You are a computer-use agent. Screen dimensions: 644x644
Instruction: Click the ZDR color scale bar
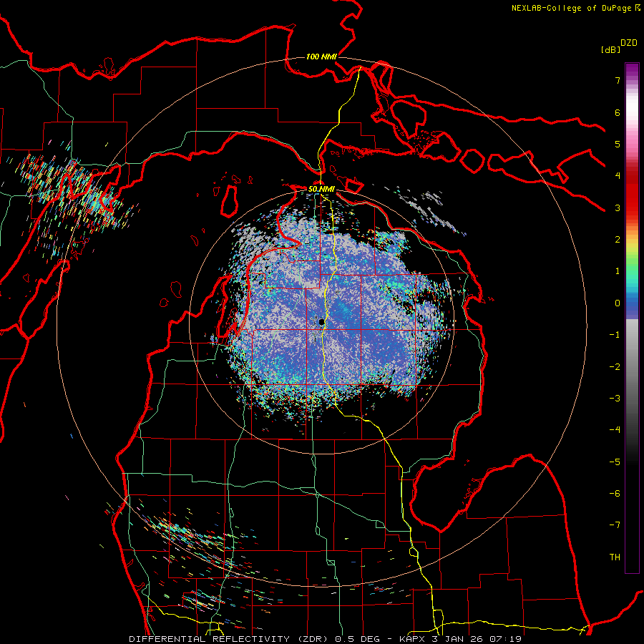[632, 318]
